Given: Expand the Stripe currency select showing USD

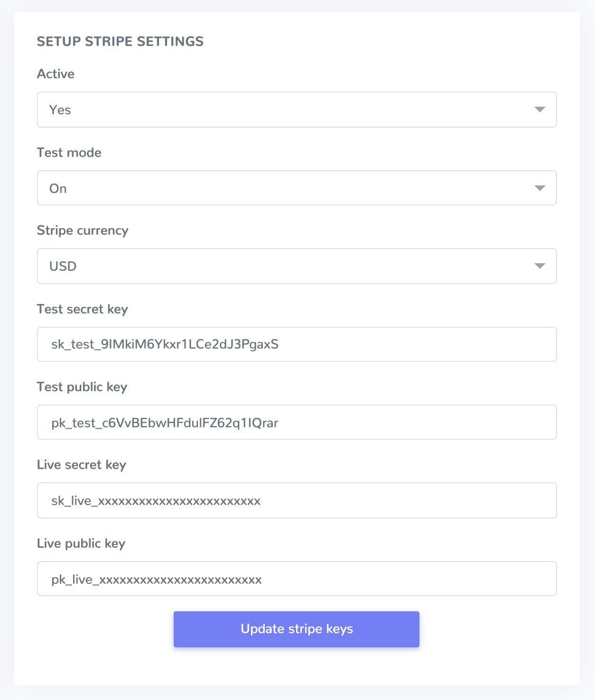Looking at the screenshot, I should pyautogui.click(x=285, y=266).
